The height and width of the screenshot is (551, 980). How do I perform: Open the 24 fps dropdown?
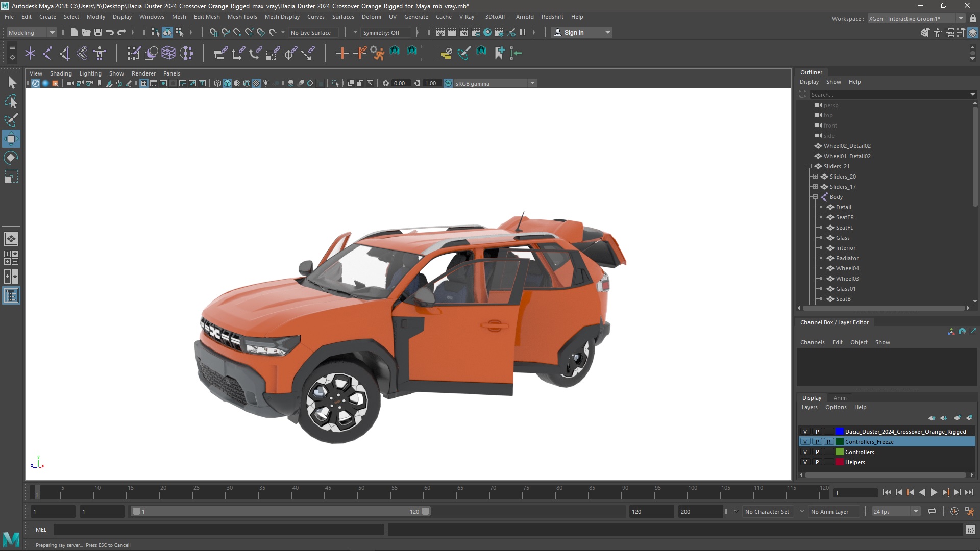(896, 512)
